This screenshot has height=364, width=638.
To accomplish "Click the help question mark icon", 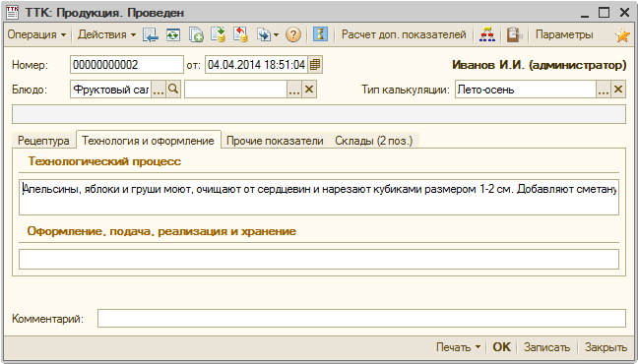I will tap(293, 35).
